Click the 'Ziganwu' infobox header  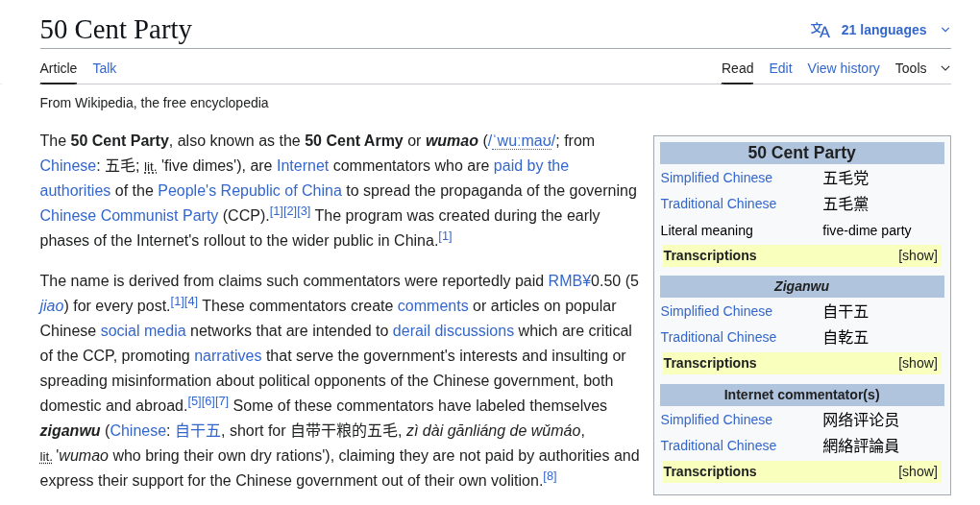pyautogui.click(x=802, y=286)
